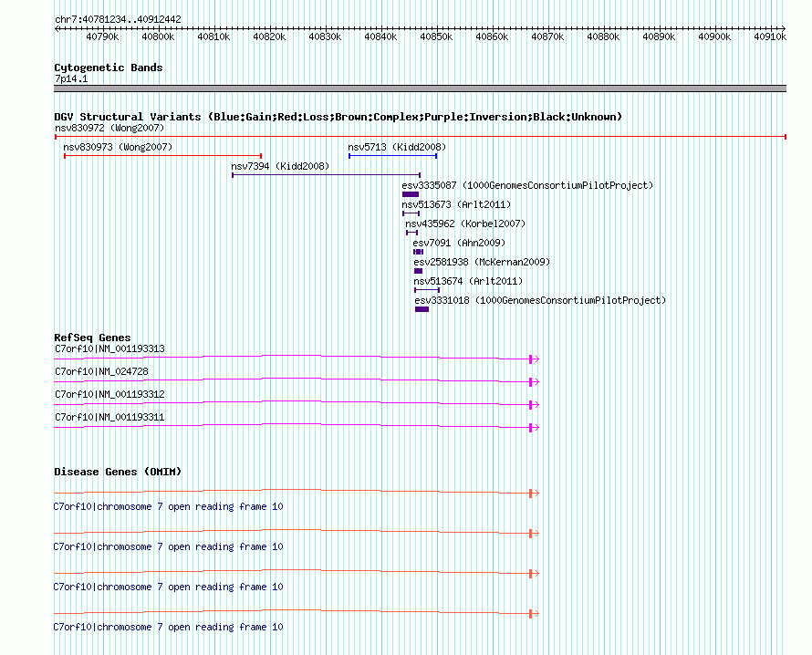The height and width of the screenshot is (655, 812).
Task: Click the esv3335087 purple block glyph
Action: (x=411, y=194)
